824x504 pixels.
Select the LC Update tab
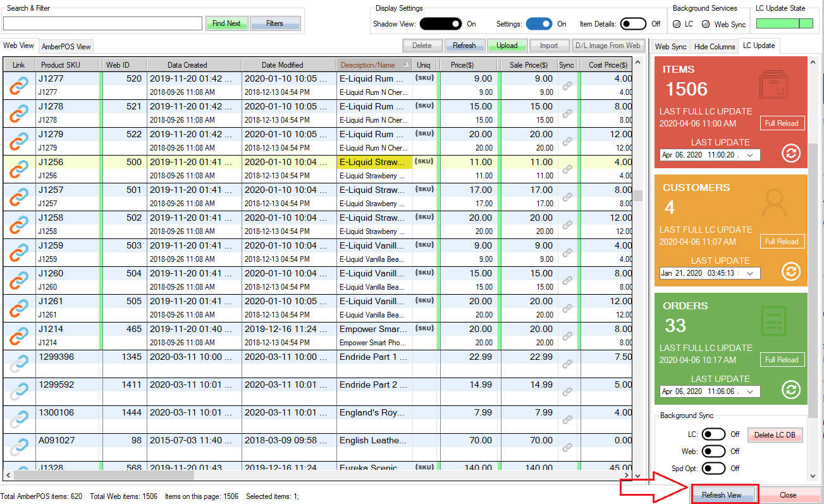pyautogui.click(x=759, y=46)
